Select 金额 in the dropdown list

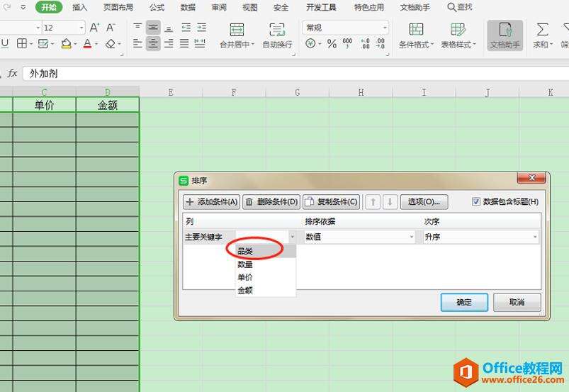pos(266,290)
